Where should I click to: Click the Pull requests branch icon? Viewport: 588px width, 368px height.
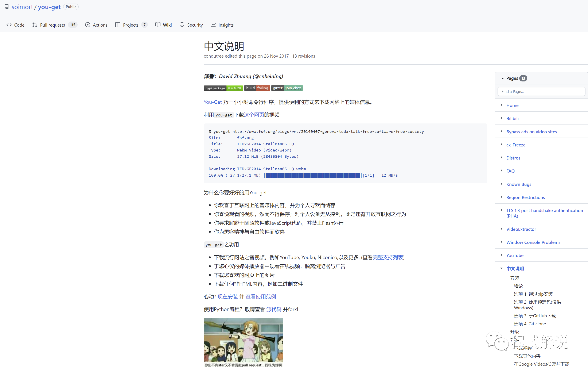(35, 25)
